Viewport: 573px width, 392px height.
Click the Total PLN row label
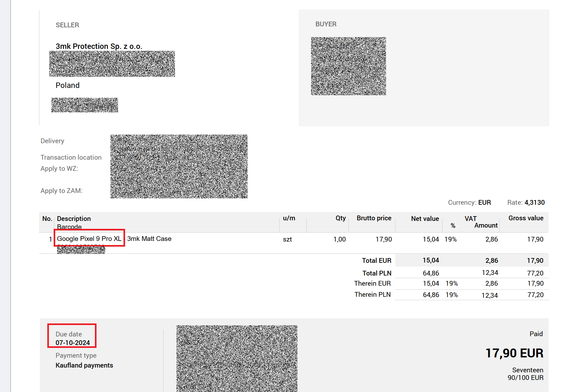[x=377, y=273]
